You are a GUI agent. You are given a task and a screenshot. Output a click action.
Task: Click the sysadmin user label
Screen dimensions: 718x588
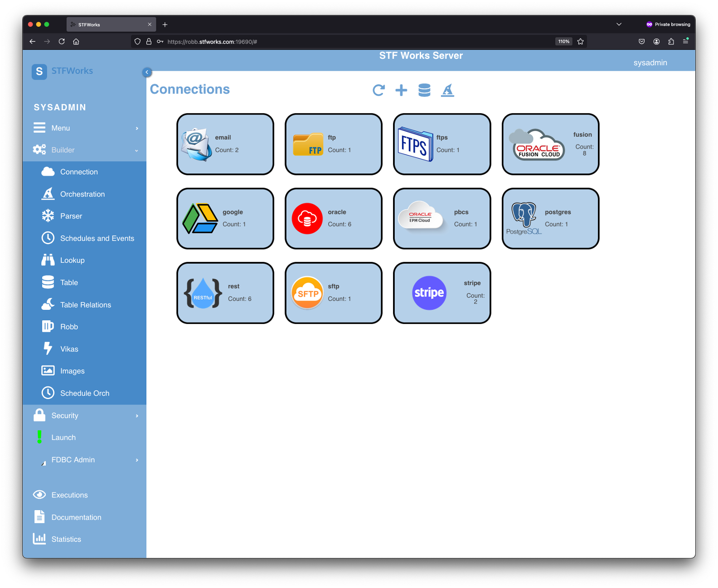click(650, 63)
